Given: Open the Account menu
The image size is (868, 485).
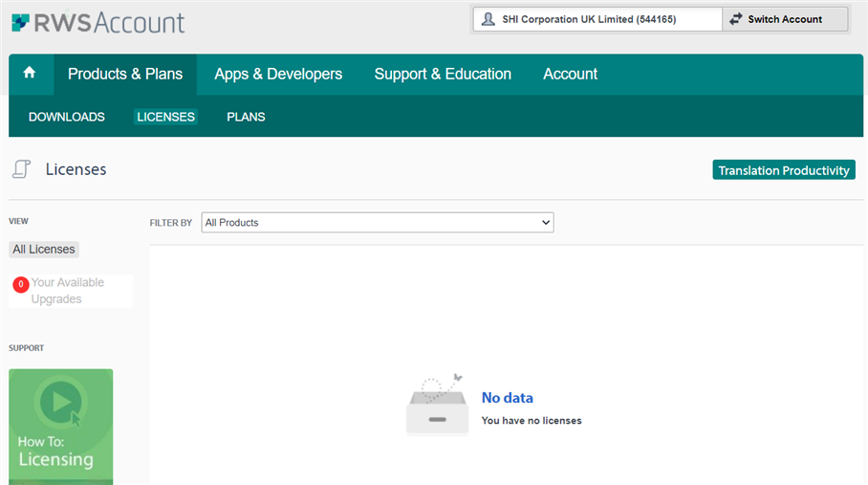Looking at the screenshot, I should coord(570,75).
